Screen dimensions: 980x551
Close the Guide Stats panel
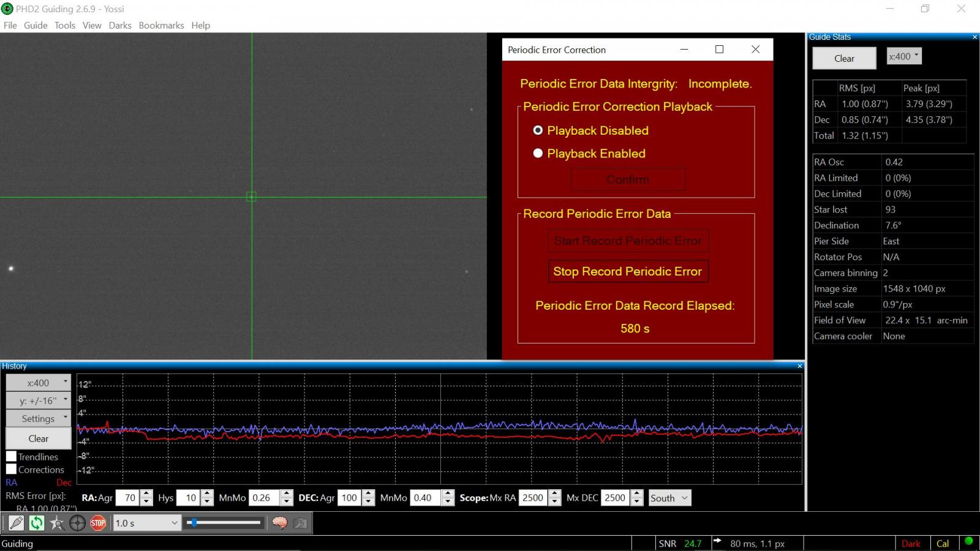tap(975, 37)
